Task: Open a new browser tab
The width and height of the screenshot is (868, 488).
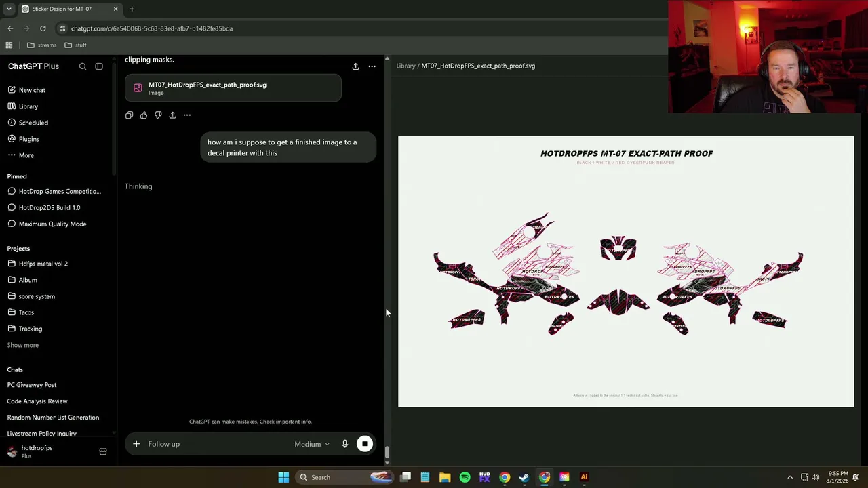Action: 132,9
